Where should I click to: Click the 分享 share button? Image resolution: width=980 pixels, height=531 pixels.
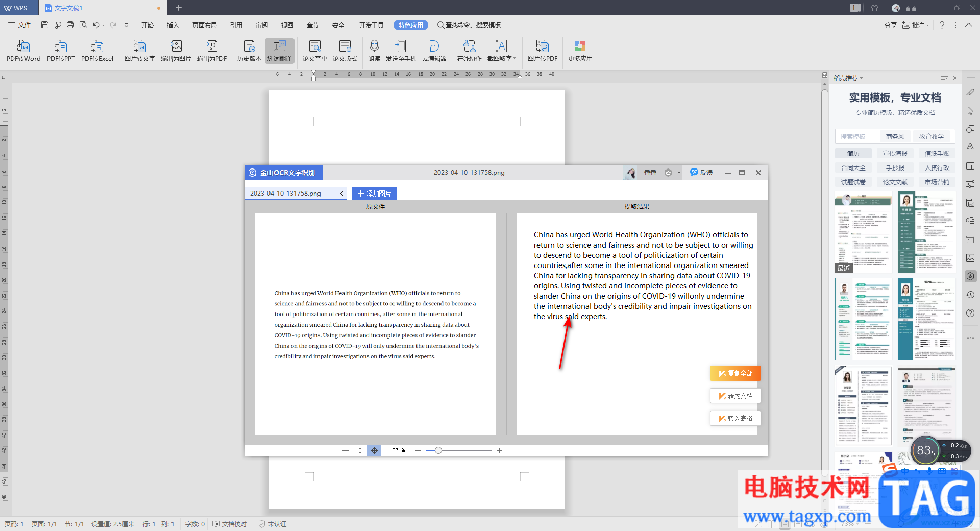pyautogui.click(x=891, y=25)
